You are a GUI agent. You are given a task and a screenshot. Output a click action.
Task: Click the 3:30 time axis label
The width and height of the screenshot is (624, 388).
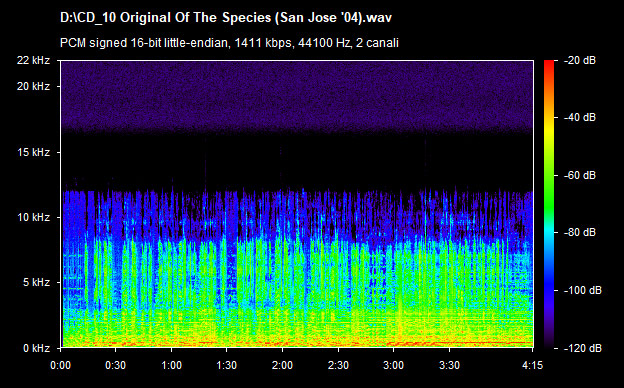449,365
